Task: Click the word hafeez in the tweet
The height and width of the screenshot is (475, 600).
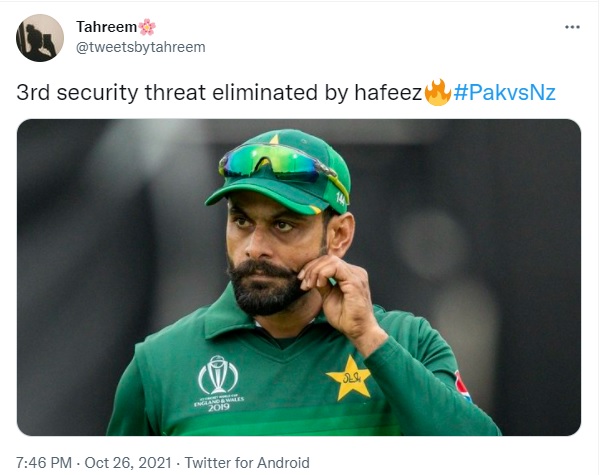Action: [388, 93]
